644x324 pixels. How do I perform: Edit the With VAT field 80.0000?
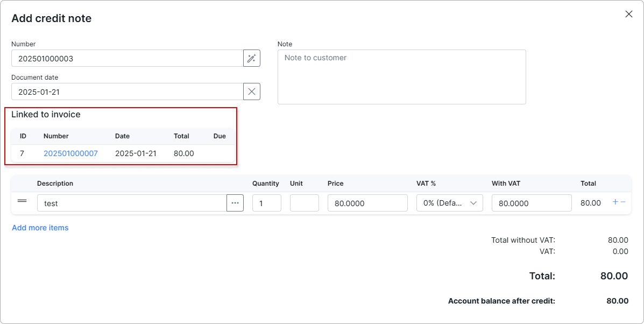(532, 203)
